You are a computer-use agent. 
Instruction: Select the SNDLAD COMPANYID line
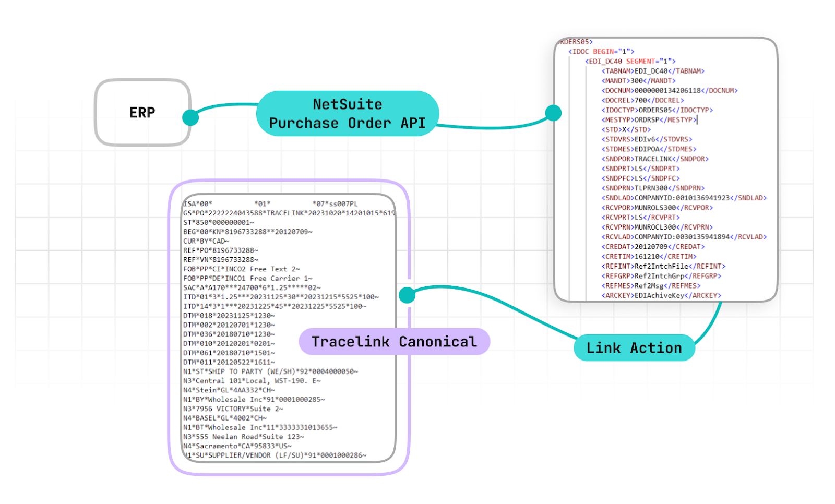coord(684,198)
